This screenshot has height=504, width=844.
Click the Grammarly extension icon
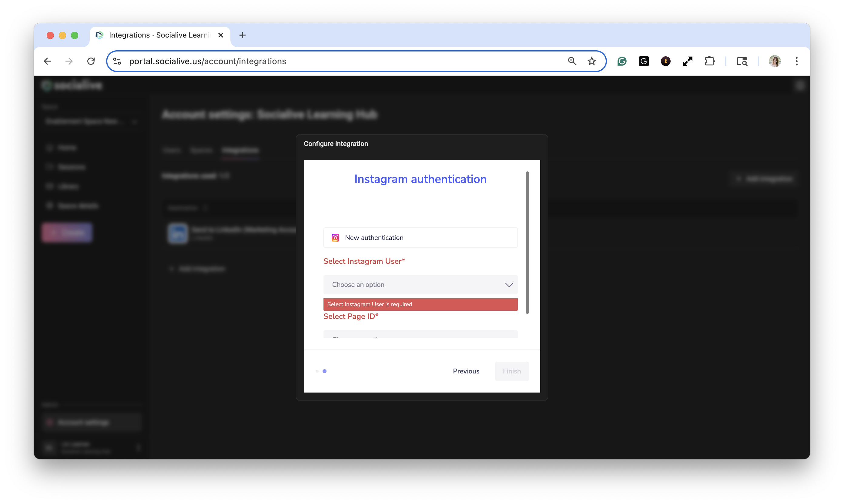[x=622, y=61]
